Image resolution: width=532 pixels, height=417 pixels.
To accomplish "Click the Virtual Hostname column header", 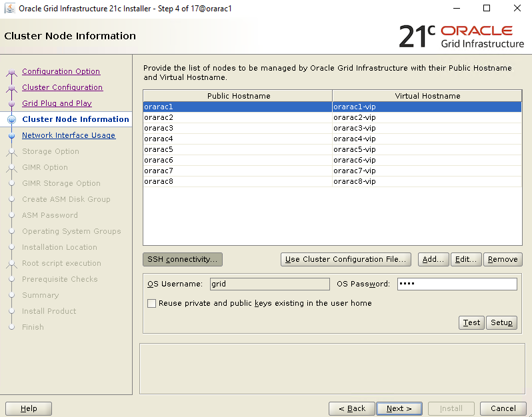I will (x=427, y=96).
